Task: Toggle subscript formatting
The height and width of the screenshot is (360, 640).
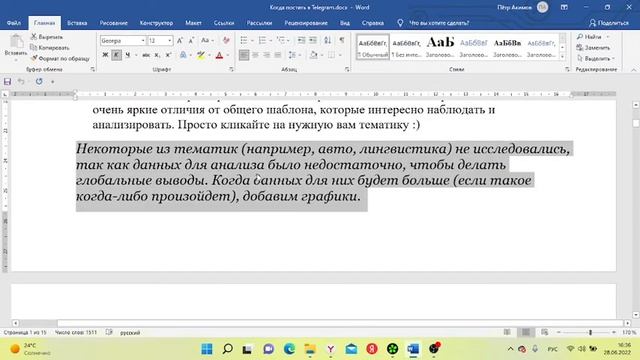Action: [157, 55]
